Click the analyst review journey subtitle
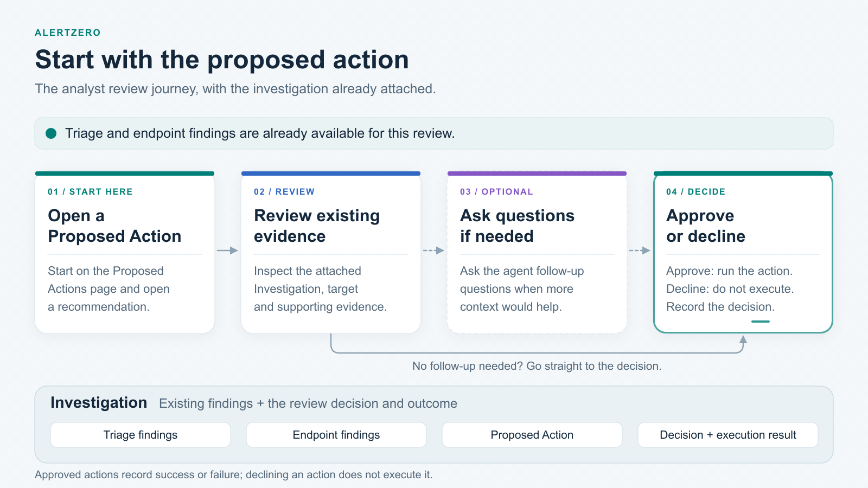This screenshot has width=868, height=488. 235,89
